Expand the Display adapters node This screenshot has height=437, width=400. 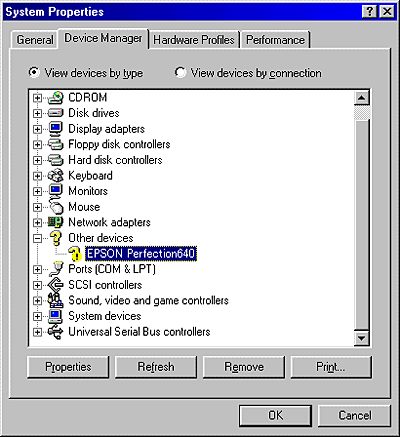tap(37, 129)
